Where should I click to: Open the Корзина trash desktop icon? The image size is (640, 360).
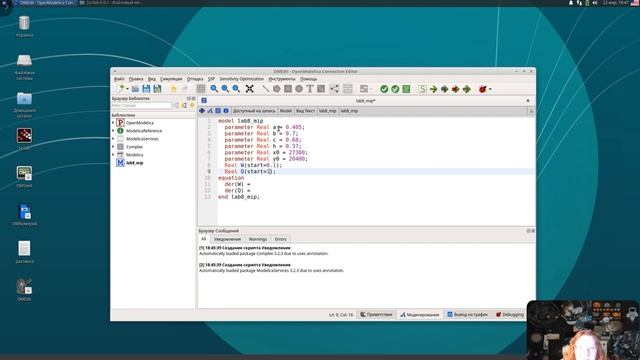point(24,27)
